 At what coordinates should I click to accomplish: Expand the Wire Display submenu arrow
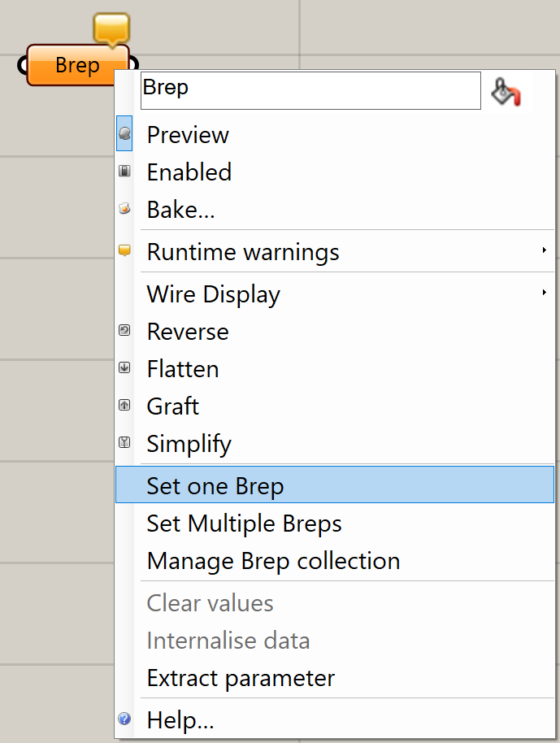click(544, 293)
